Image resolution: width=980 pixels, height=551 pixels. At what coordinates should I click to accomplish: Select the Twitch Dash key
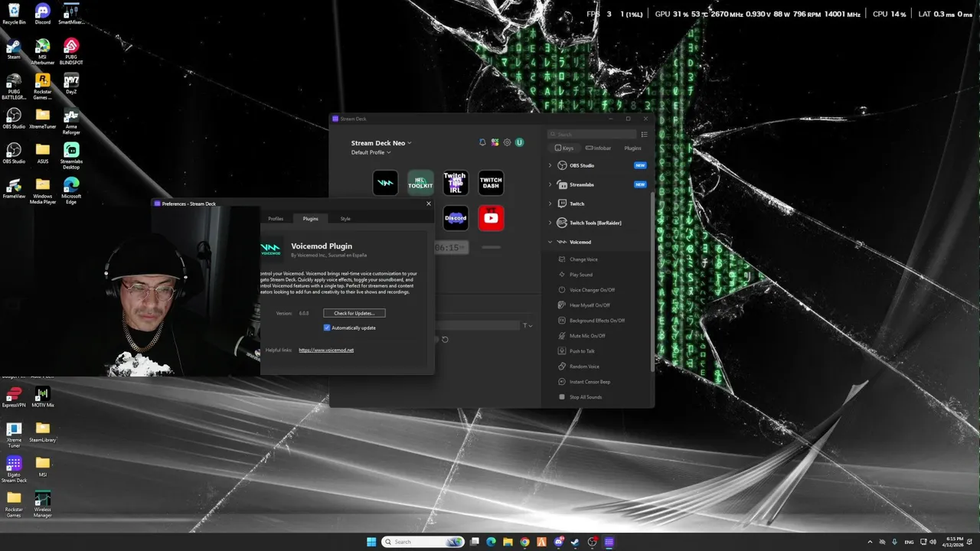(491, 183)
